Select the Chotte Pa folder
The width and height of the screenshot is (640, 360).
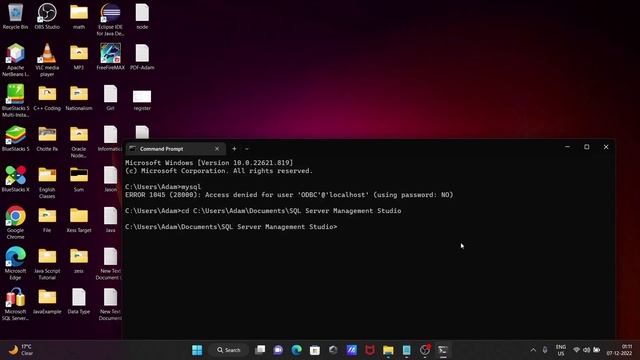[x=47, y=139]
